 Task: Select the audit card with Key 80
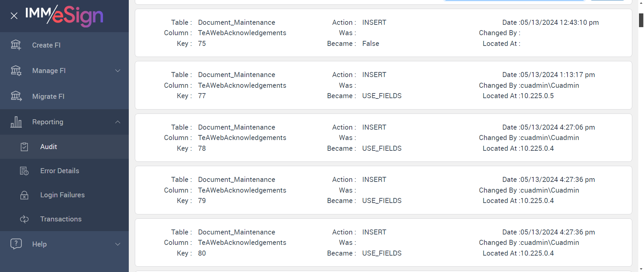tap(383, 243)
